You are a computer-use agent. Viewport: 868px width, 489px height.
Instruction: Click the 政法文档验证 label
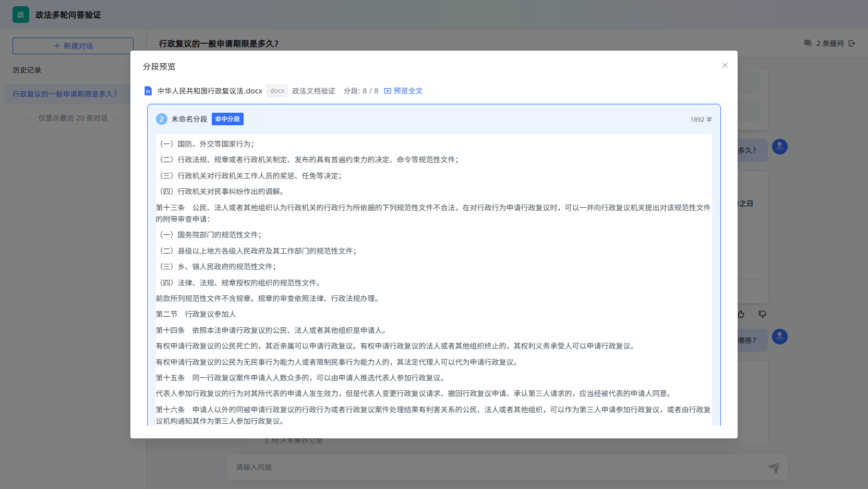[x=314, y=91]
